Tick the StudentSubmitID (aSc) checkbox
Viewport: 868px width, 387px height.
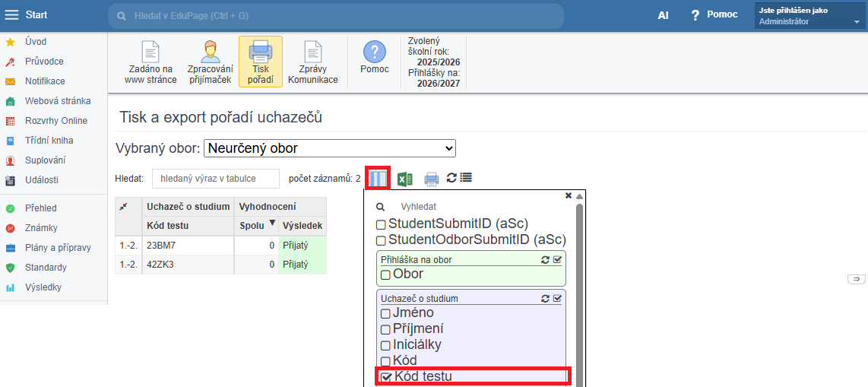click(382, 224)
